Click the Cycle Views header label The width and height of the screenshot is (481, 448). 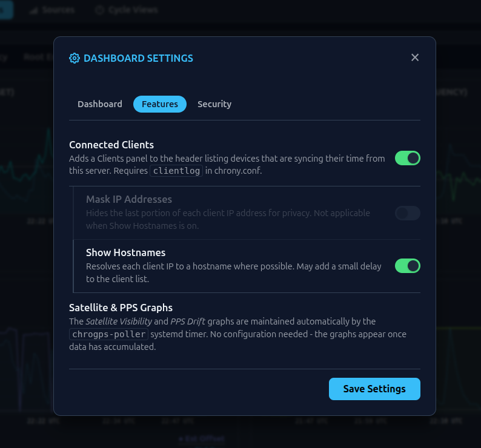coord(133,10)
